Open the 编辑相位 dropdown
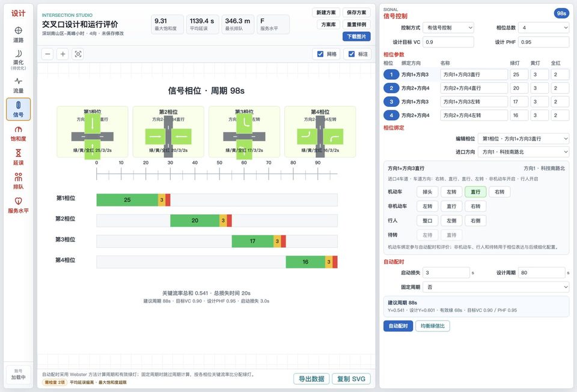The width and height of the screenshot is (577, 392). [x=524, y=139]
